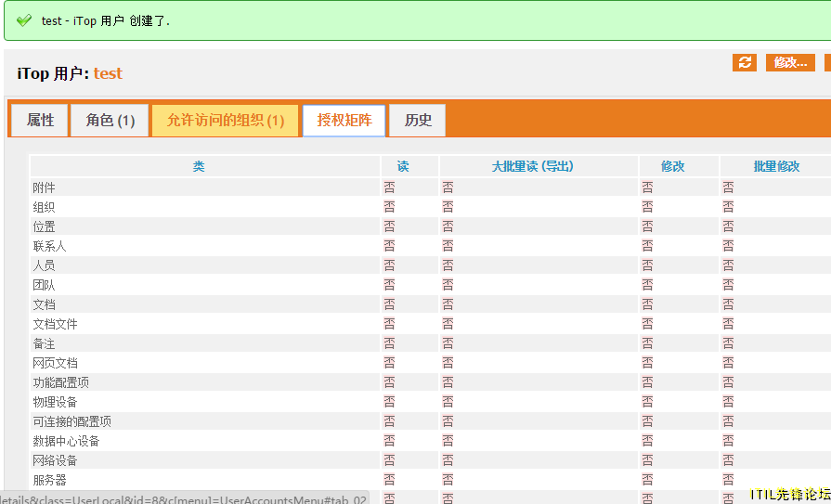Click the orange refresh icon button
Image resolution: width=831 pixels, height=504 pixels.
745,62
